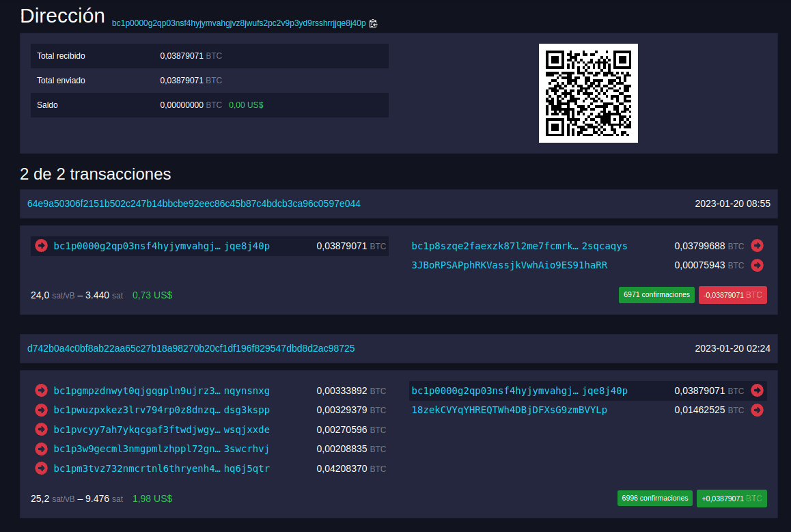Click red arrow beside input 0,03879071 BTC in the 64e9a503… transaction
The height and width of the screenshot is (532, 791).
[x=42, y=246]
